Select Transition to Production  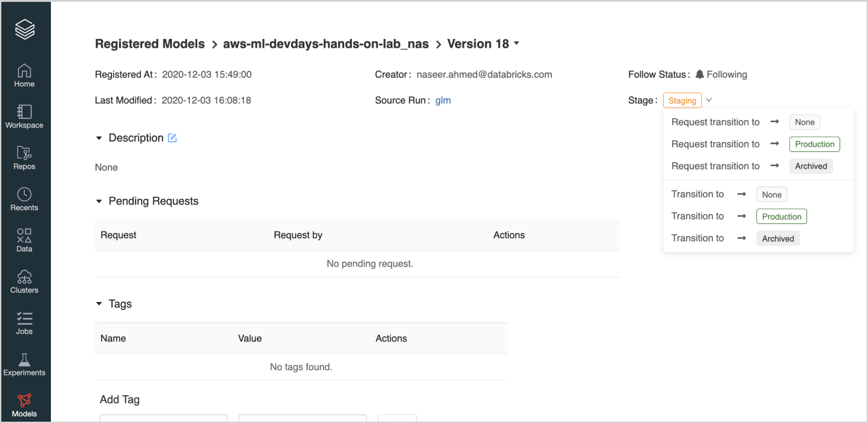781,217
